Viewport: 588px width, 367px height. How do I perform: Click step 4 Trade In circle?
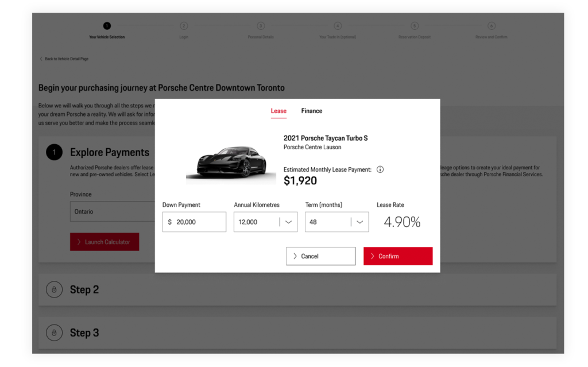(x=338, y=26)
